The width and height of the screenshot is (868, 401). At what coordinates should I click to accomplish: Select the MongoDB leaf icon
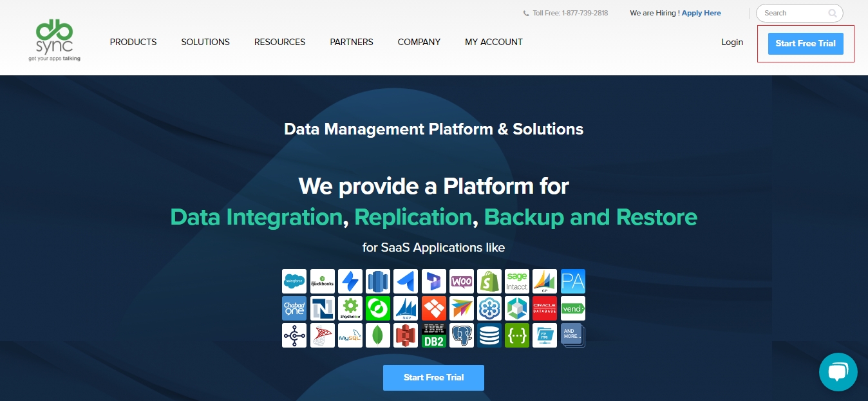[378, 335]
